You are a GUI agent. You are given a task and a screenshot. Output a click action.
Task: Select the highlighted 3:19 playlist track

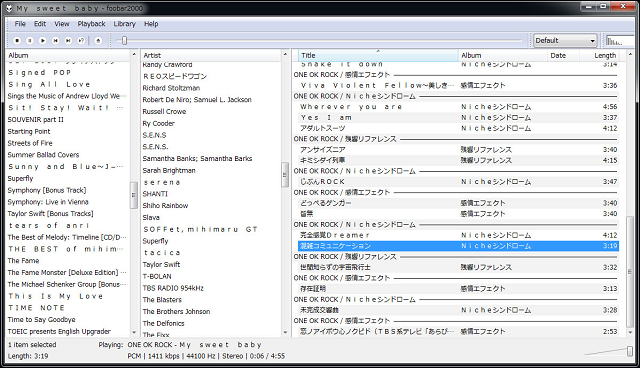[458, 246]
